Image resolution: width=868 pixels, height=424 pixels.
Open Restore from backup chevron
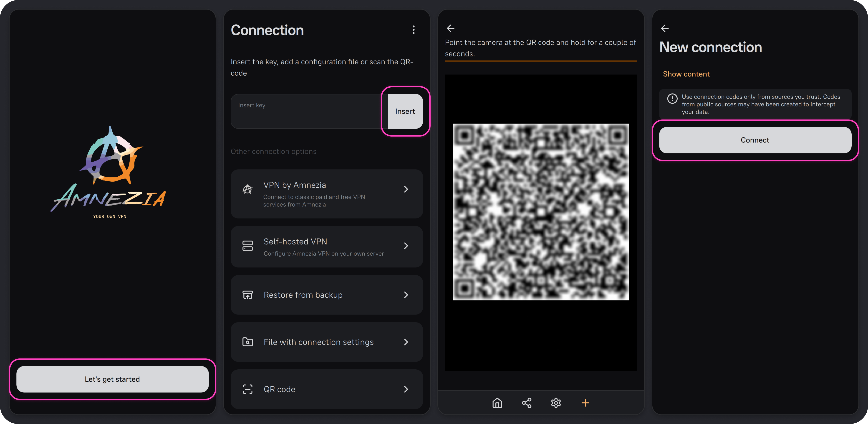406,295
